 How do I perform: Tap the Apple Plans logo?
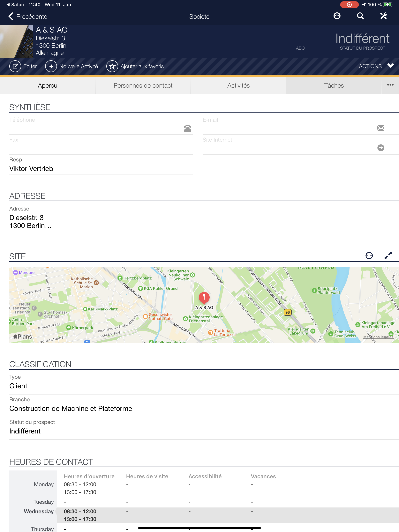pos(23,336)
